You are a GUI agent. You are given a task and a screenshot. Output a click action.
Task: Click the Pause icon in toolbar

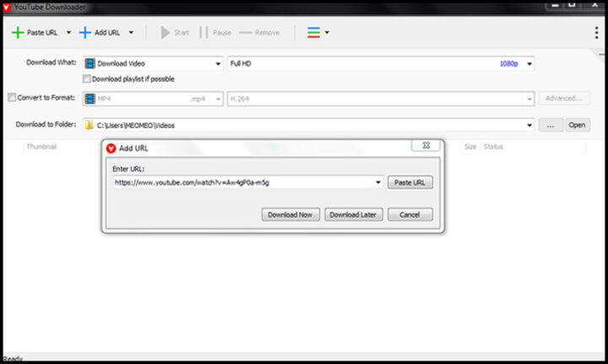[x=204, y=33]
